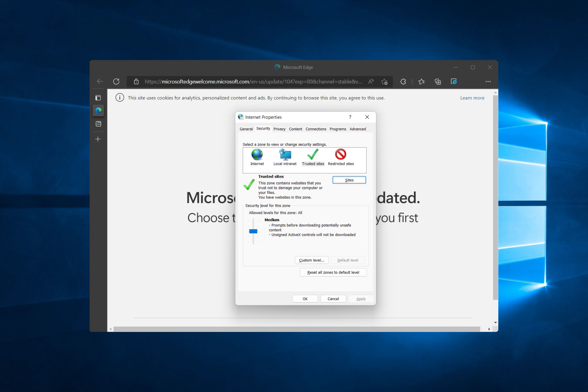Click the lock icon in address bar
Screen dimensions: 588x392
136,81
